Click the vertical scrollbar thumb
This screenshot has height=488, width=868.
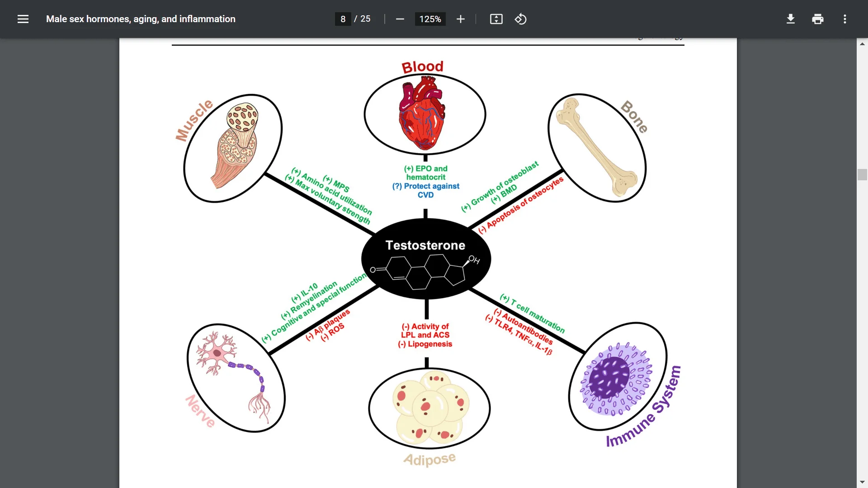coord(862,174)
